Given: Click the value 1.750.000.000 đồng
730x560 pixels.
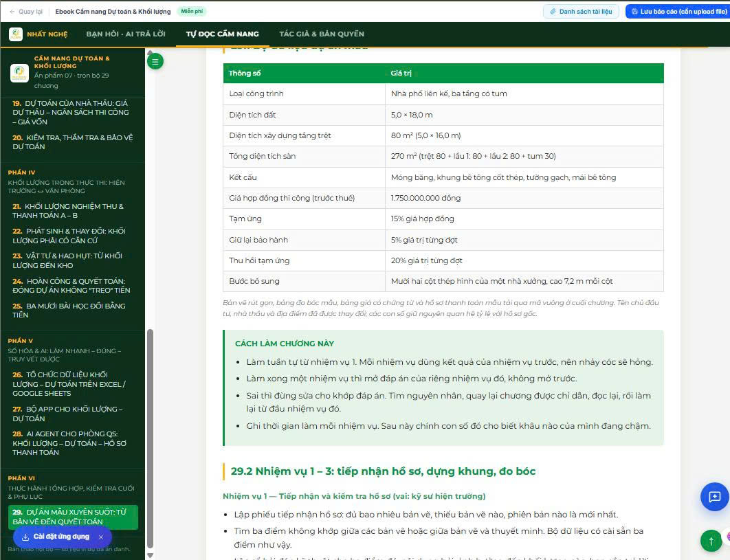Looking at the screenshot, I should (x=425, y=198).
